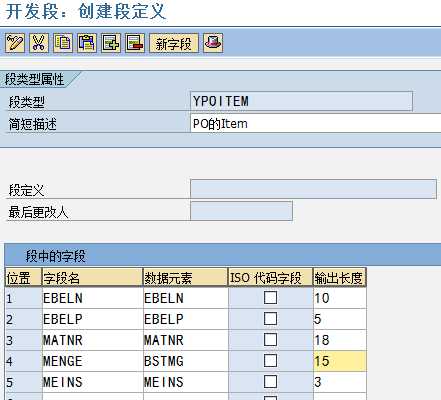Click the Paste clipboard icon
441x400 pixels.
pos(87,43)
